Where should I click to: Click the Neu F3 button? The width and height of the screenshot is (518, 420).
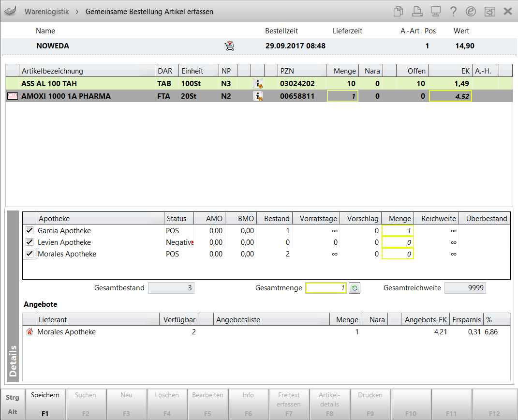pos(127,404)
